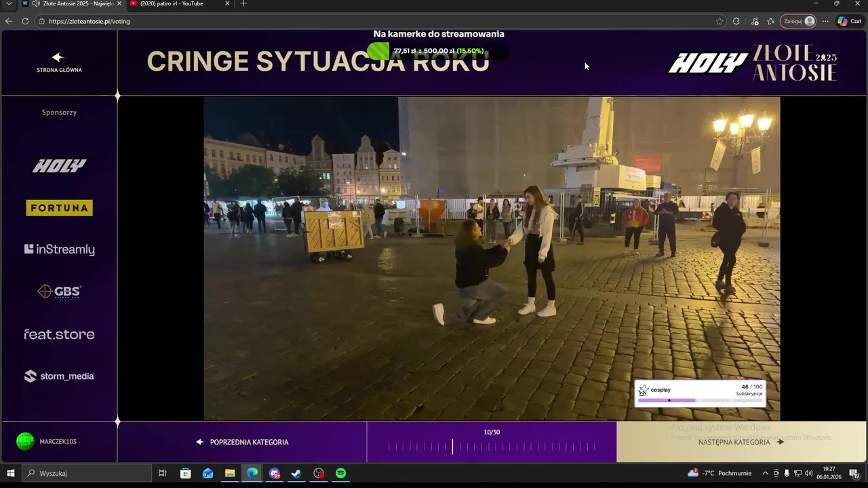Open Steam from taskbar
This screenshot has width=868, height=488.
point(296,473)
